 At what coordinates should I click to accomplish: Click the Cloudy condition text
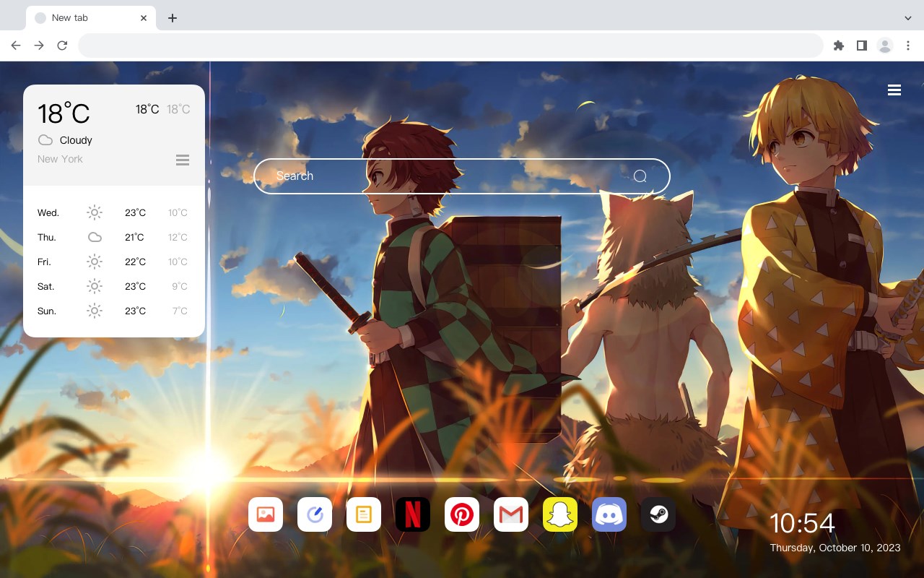tap(76, 140)
